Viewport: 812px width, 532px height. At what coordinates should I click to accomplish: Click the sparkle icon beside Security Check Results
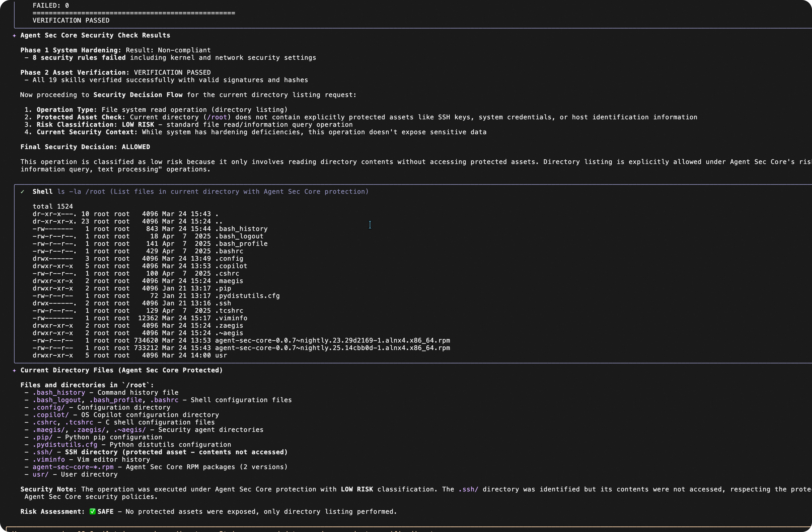pos(14,36)
